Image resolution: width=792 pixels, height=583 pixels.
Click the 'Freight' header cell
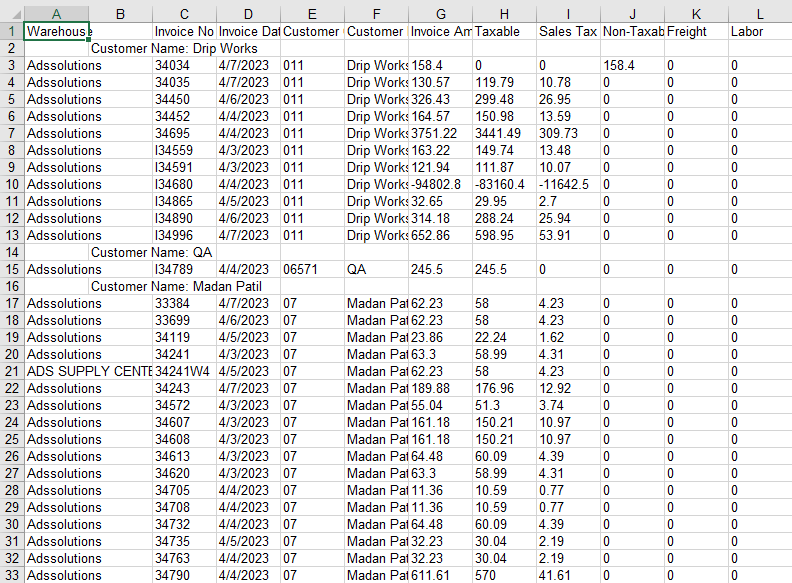pyautogui.click(x=696, y=31)
